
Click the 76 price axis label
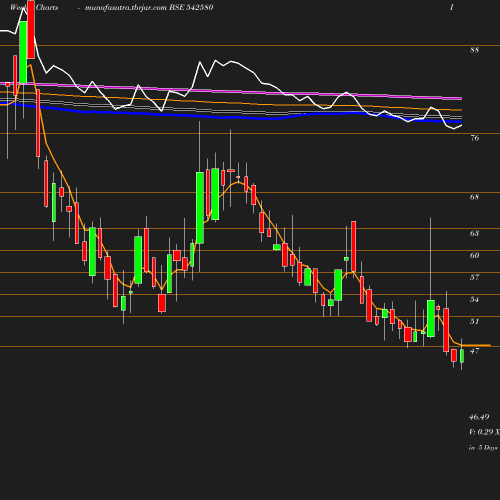point(475,138)
